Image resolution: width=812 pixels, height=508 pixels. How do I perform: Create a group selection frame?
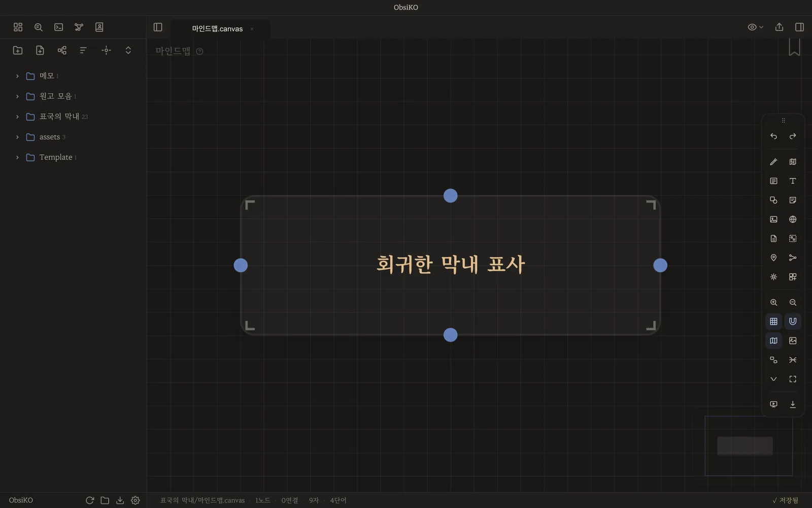click(793, 238)
